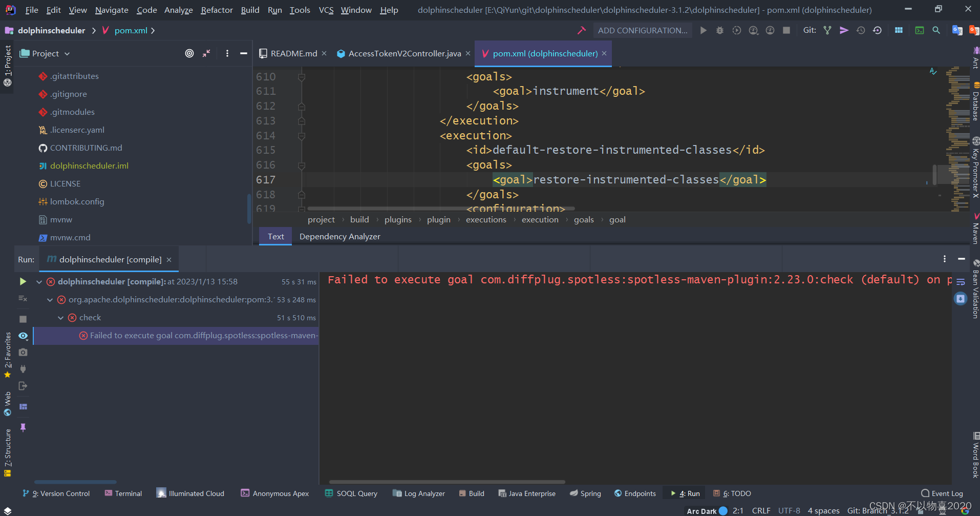Click the Stop square icon in Run panel
980x516 pixels.
tap(23, 319)
